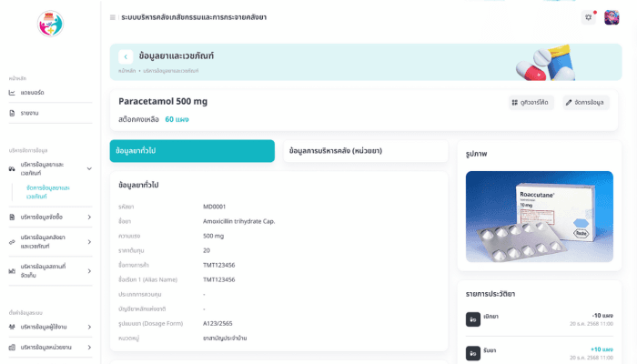The image size is (637, 364).
Task: Collapse the บริหารข้อมูลยาและเวชภัณฑ์ sidebar section
Action: click(x=89, y=168)
